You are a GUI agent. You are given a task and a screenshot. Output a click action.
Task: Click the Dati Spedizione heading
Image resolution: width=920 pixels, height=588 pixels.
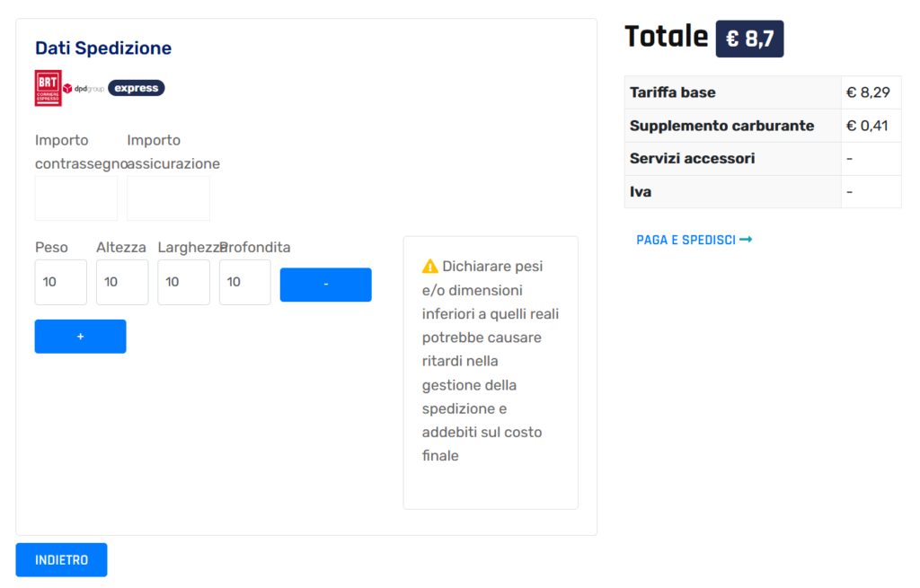[103, 48]
